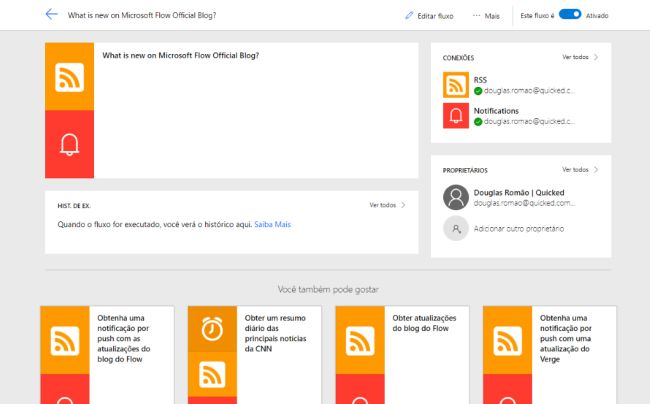Open Verge push notification template text
The width and height of the screenshot is (650, 404).
click(565, 339)
